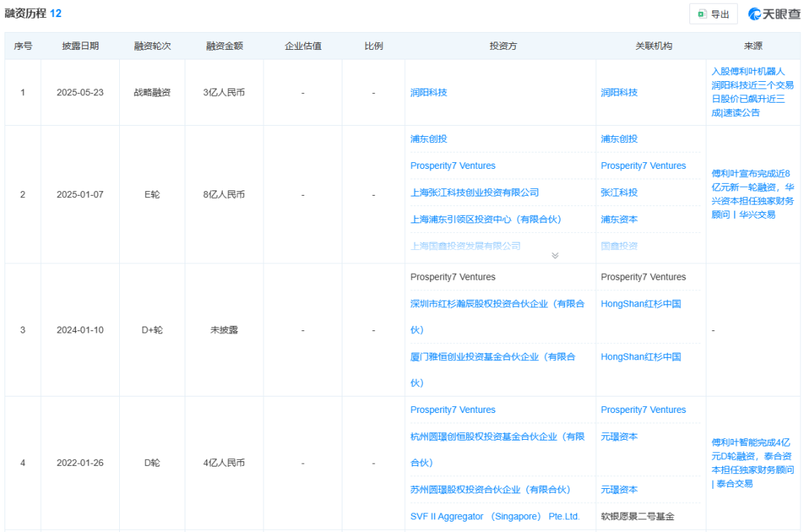Image resolution: width=804 pixels, height=532 pixels.
Task: Open 上海浦东引领区投资中心 investor link
Action: [485, 219]
